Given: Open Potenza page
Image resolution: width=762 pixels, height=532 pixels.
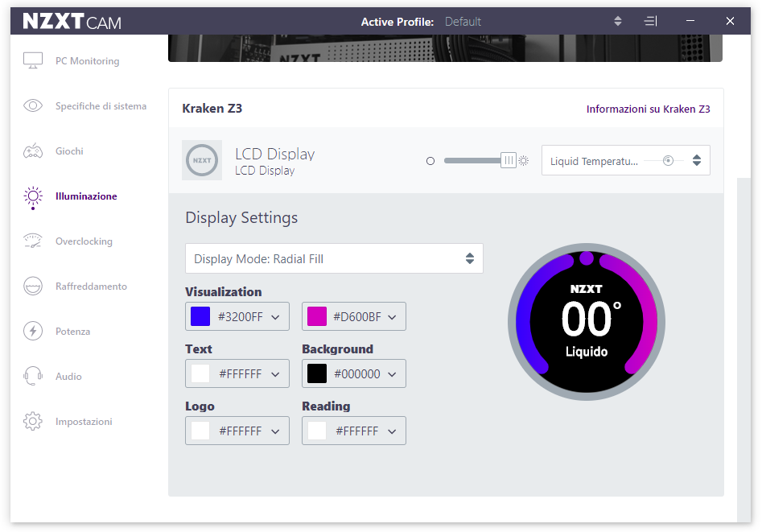Looking at the screenshot, I should point(73,331).
